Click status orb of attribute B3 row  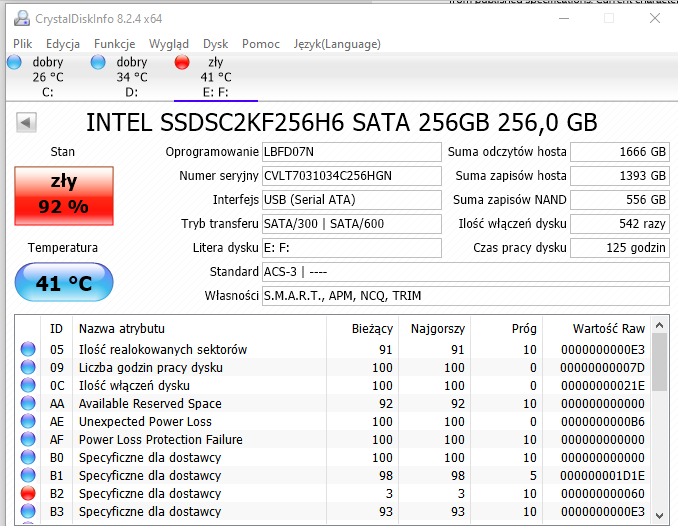pyautogui.click(x=28, y=511)
